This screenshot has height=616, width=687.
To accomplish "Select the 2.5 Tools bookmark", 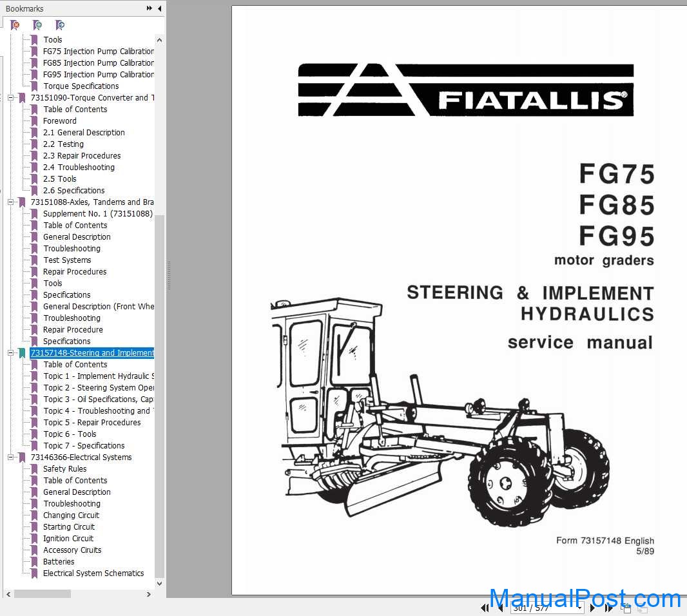I will (59, 178).
